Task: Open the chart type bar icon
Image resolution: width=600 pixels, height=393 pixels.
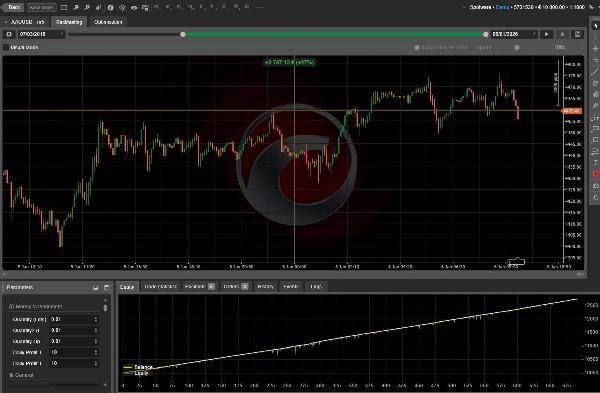Action: [x=99, y=7]
